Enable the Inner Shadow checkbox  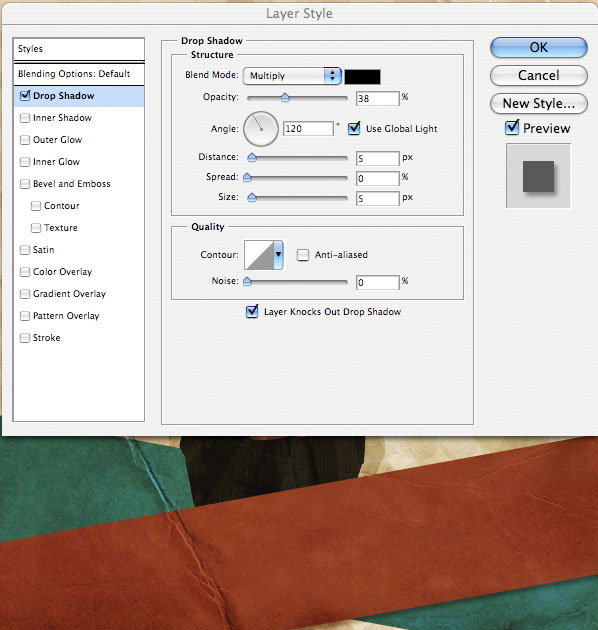tap(25, 118)
